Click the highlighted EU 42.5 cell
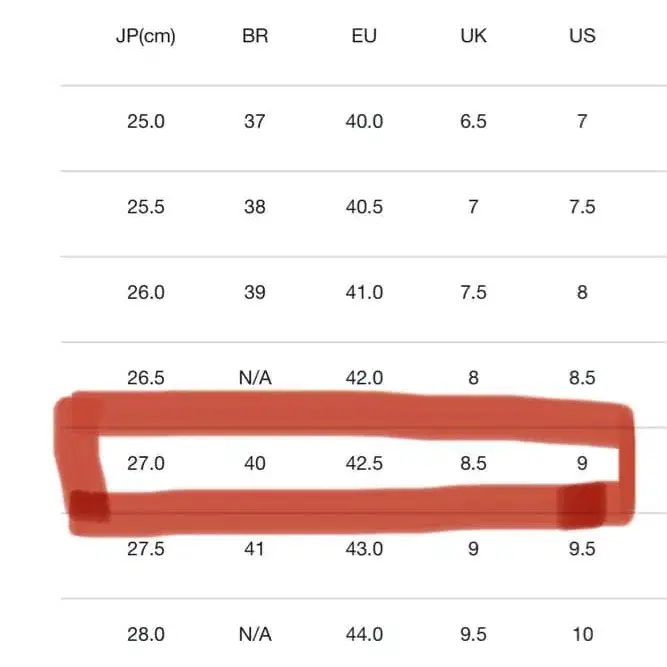This screenshot has height=667, width=667. click(x=364, y=464)
